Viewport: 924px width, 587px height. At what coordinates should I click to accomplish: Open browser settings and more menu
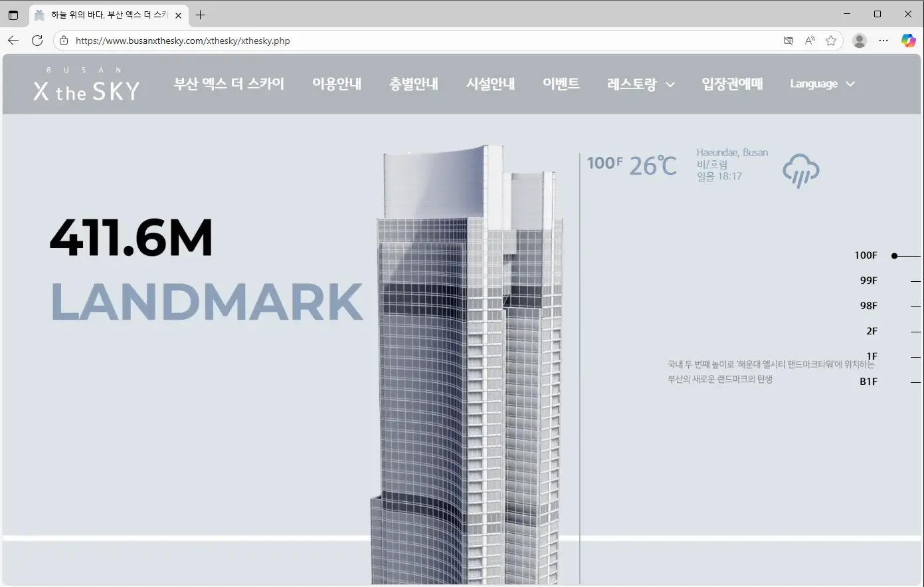pos(883,41)
